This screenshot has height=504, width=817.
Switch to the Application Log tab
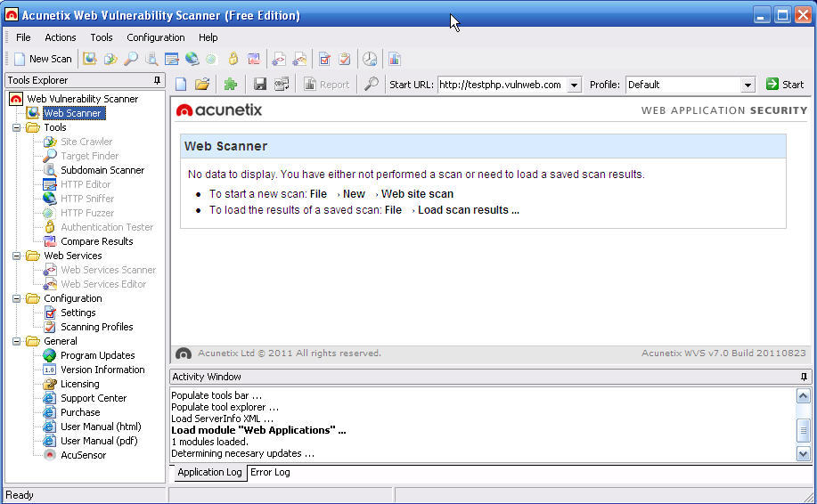209,472
